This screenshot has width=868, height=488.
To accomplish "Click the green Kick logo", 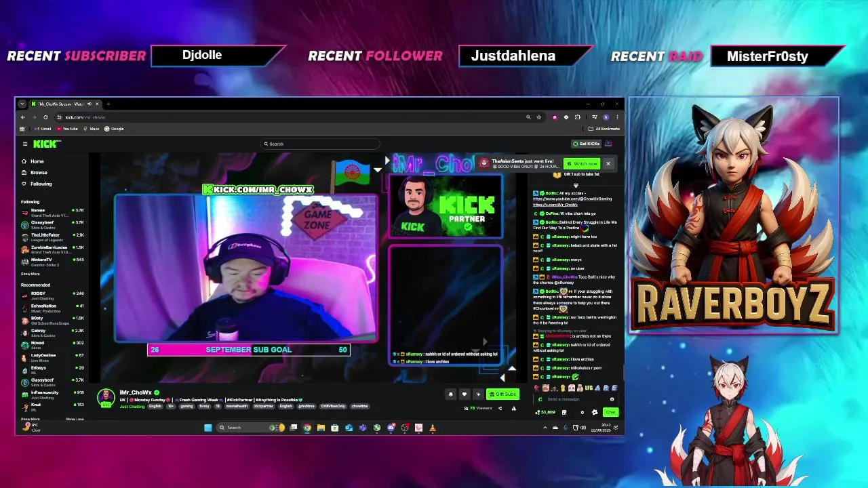I will pos(47,144).
